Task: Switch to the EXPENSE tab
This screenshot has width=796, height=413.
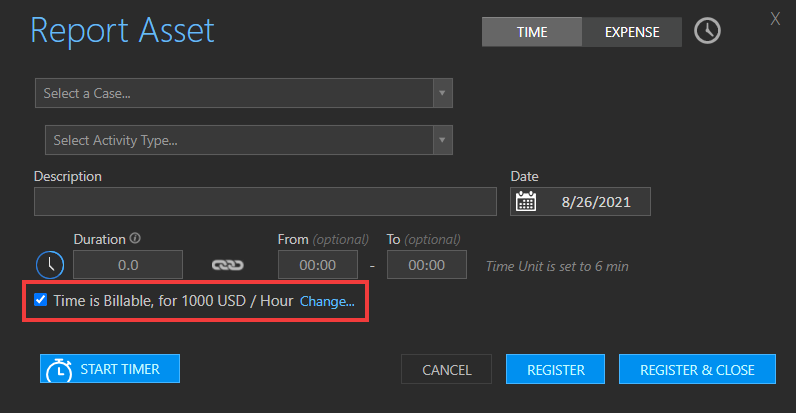Action: pyautogui.click(x=632, y=32)
